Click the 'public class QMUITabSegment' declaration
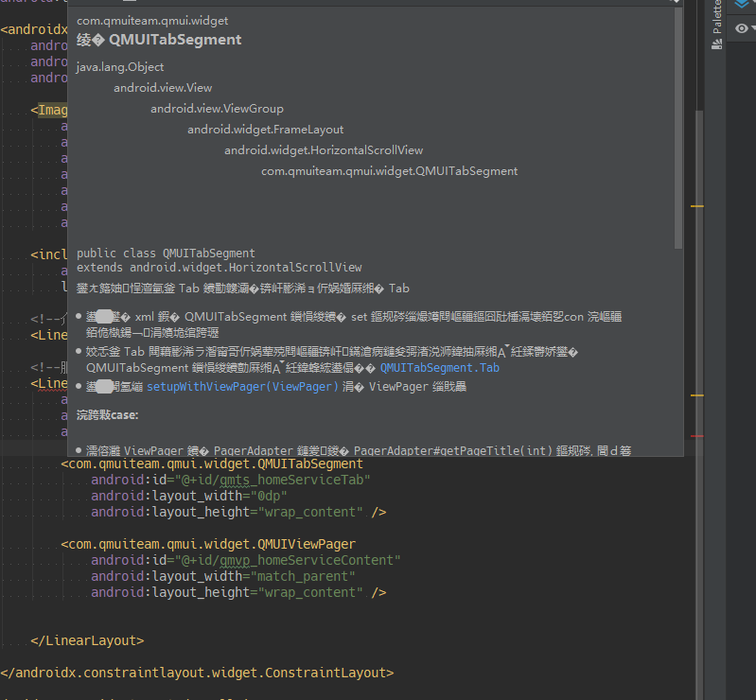756x700 pixels. [x=166, y=254]
